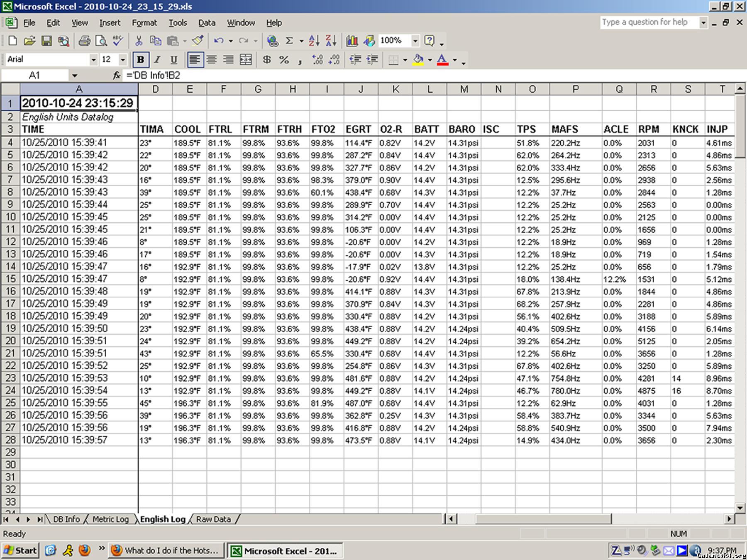This screenshot has width=747, height=560.
Task: Click the Save icon in the toolbar
Action: pos(46,41)
